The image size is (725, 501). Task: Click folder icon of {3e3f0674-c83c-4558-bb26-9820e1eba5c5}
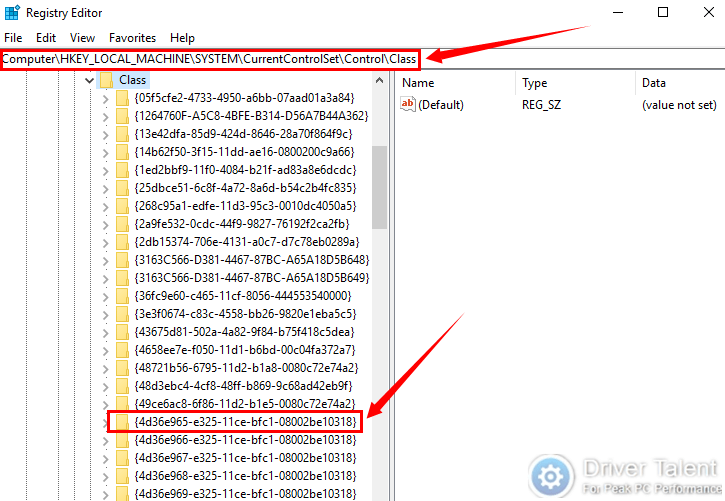click(122, 314)
